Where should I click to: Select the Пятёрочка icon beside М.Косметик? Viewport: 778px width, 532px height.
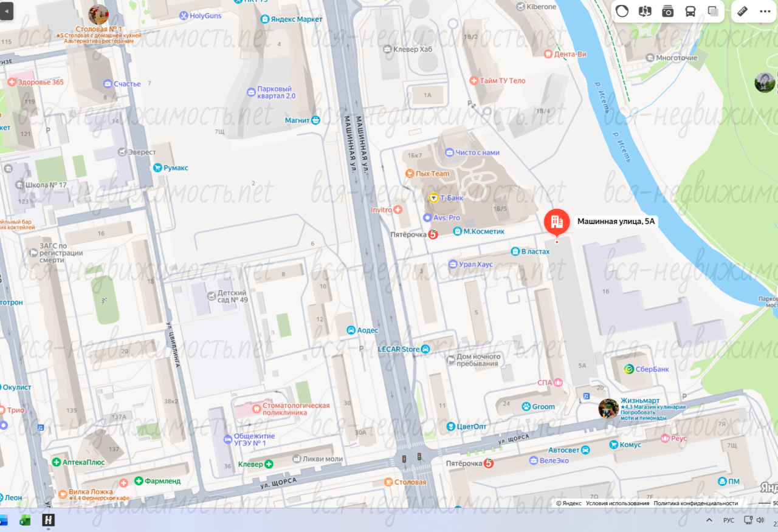point(433,234)
